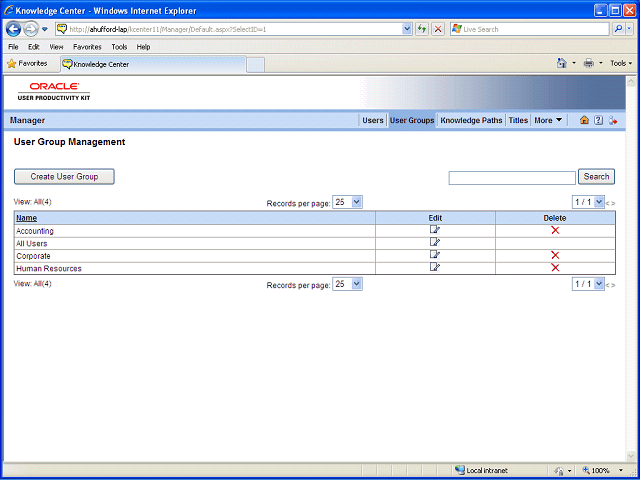Click the page scrollbar up arrow

click(x=631, y=81)
